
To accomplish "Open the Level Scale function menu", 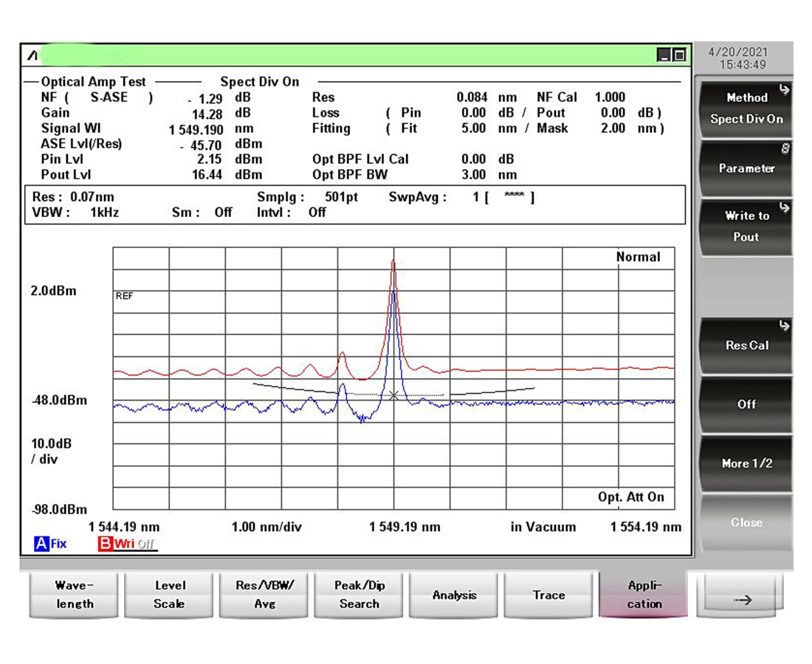I will (169, 595).
